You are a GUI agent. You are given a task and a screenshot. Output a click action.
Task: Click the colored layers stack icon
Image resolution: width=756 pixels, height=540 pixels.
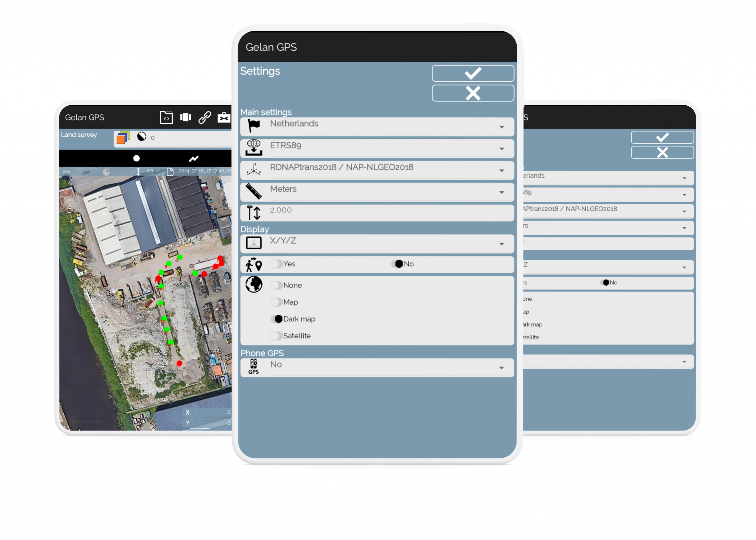(122, 138)
